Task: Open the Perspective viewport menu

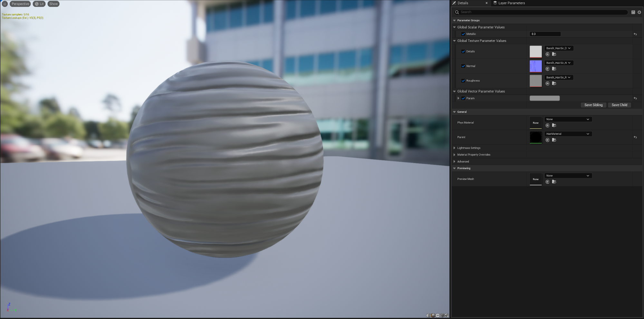Action: [x=20, y=4]
